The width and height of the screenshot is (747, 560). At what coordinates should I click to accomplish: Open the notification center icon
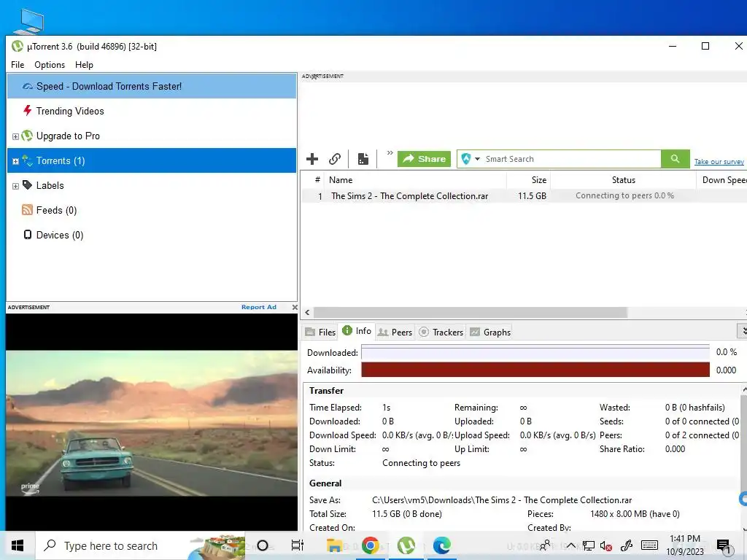click(723, 545)
